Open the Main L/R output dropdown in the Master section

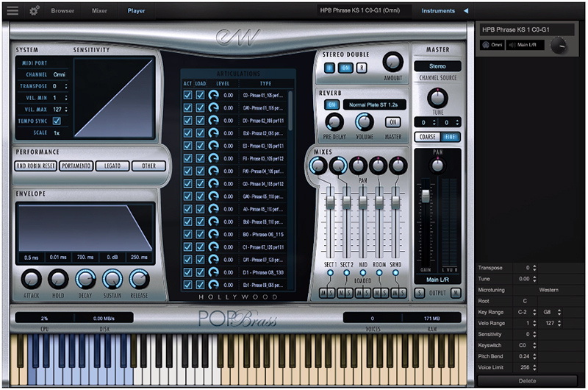(437, 280)
